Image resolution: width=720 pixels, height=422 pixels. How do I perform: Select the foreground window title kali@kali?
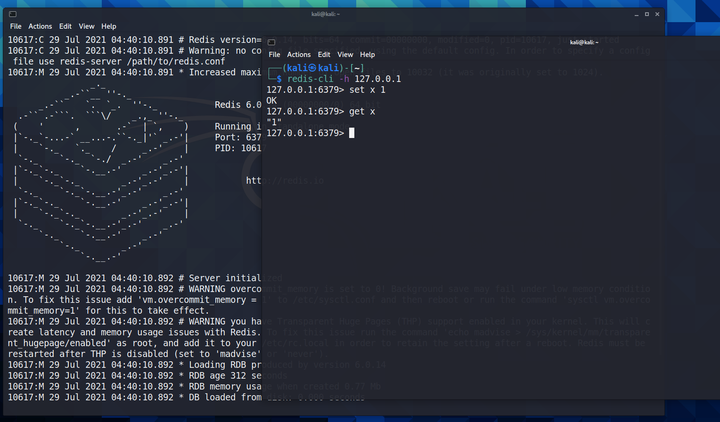[584, 42]
